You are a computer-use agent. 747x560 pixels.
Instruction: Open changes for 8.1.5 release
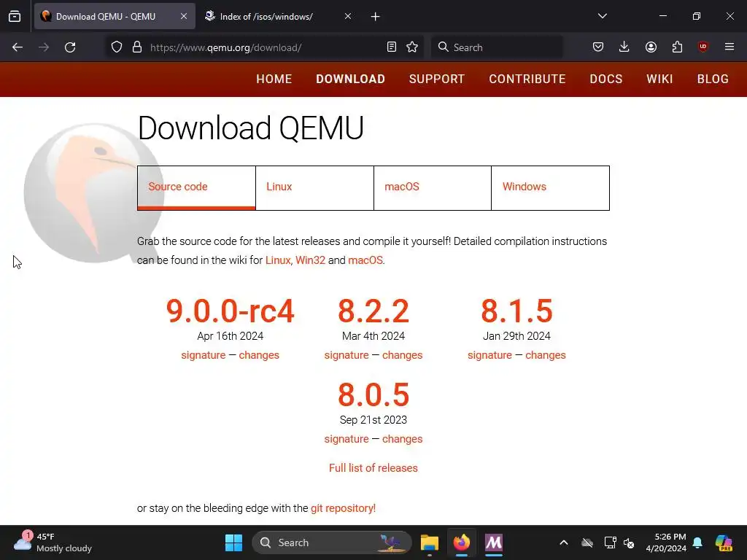click(x=546, y=355)
